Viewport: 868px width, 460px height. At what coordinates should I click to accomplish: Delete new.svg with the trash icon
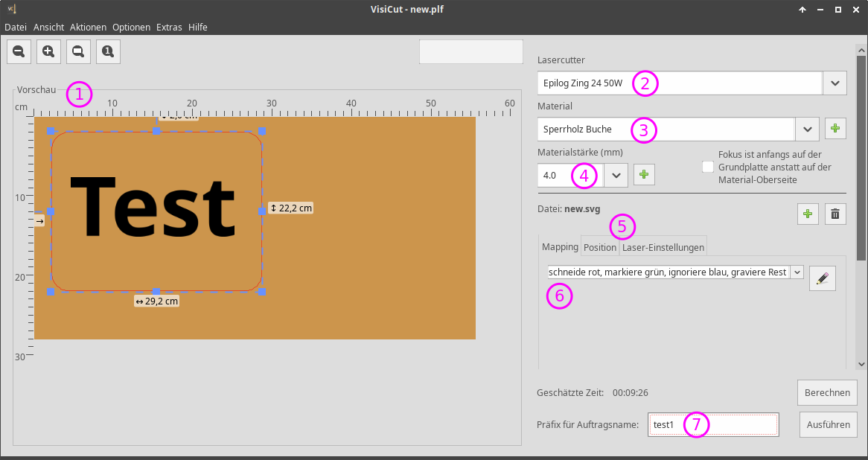pyautogui.click(x=835, y=214)
